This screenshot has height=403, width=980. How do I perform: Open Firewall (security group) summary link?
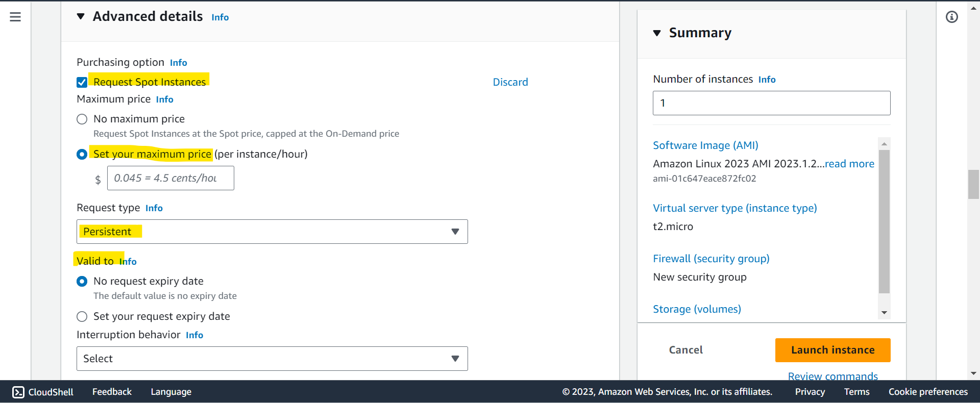pos(711,259)
